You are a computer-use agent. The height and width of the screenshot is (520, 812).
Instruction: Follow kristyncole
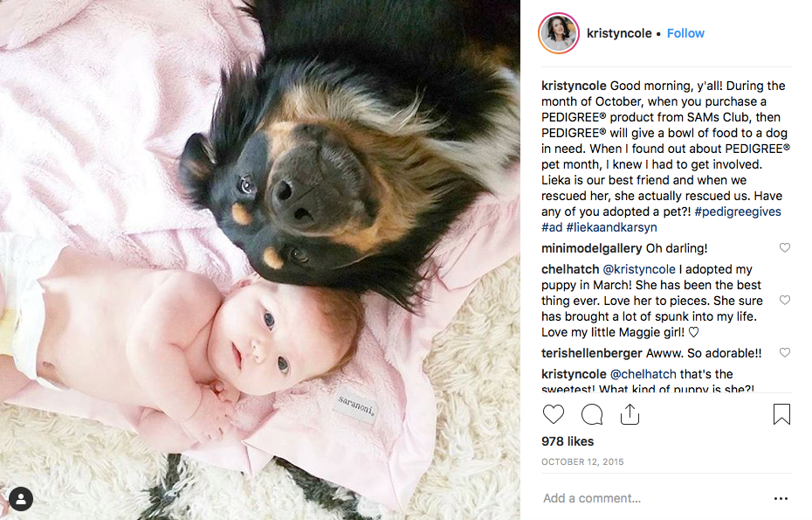tap(685, 33)
